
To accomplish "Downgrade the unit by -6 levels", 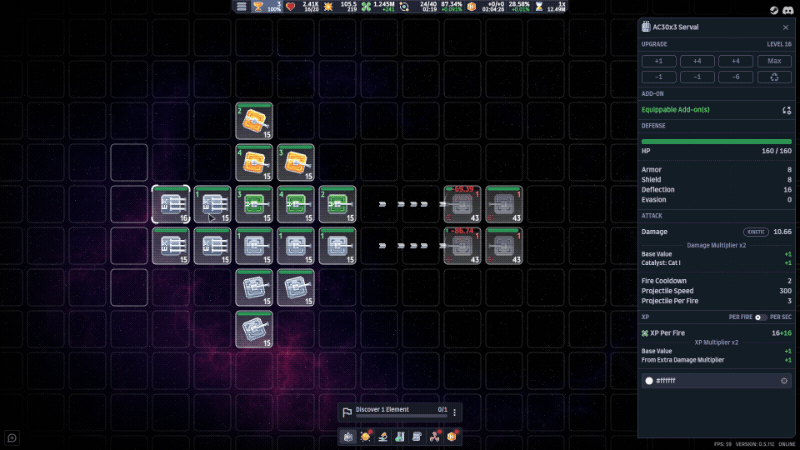I will click(735, 77).
